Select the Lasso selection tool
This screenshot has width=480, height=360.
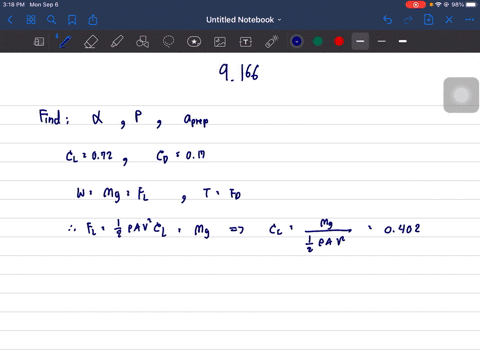[168, 42]
